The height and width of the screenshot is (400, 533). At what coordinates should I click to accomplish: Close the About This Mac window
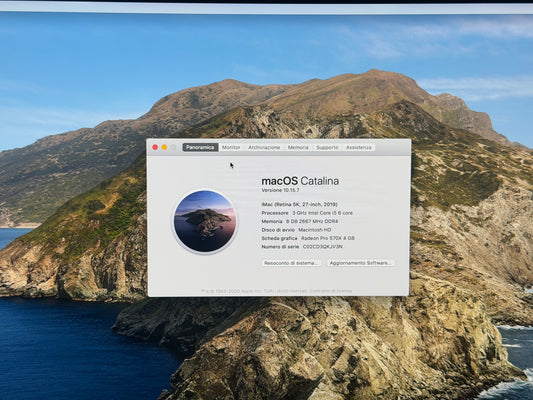155,147
